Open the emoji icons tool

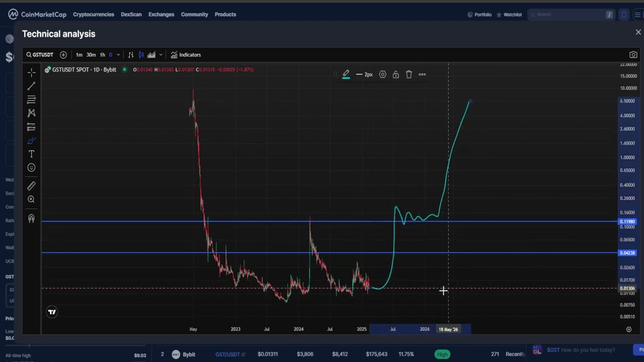[x=31, y=167]
